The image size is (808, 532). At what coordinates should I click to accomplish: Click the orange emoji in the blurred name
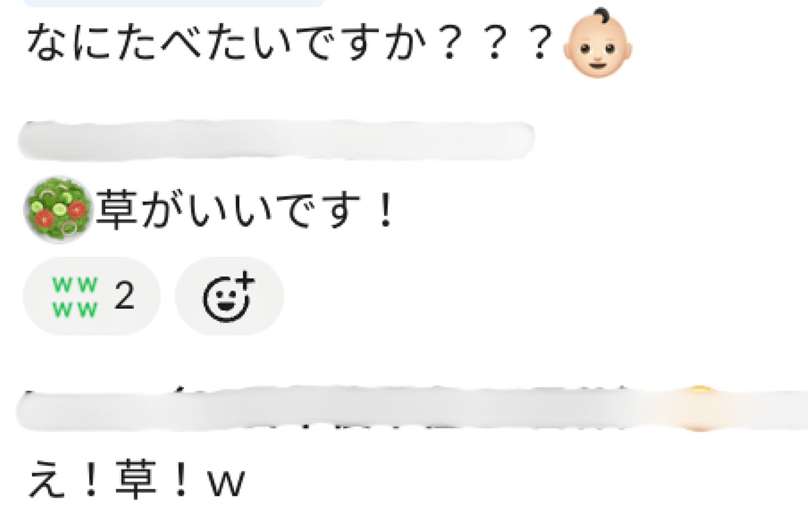(x=698, y=409)
